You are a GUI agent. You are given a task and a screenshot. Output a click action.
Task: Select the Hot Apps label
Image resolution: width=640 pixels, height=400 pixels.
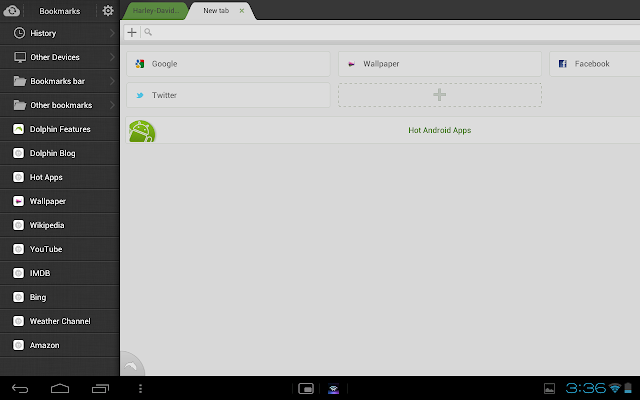[46, 178]
